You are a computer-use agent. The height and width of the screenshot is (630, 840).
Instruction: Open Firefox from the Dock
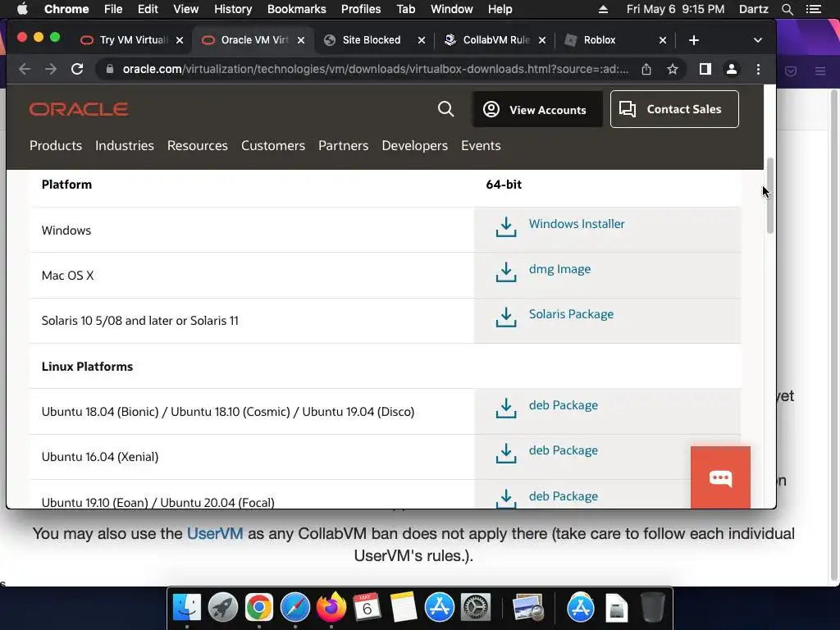[331, 608]
